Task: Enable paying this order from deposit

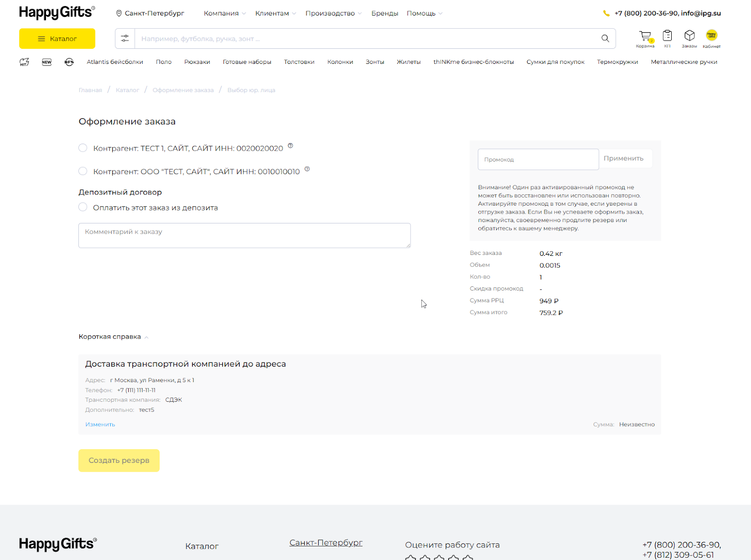Action: point(83,207)
